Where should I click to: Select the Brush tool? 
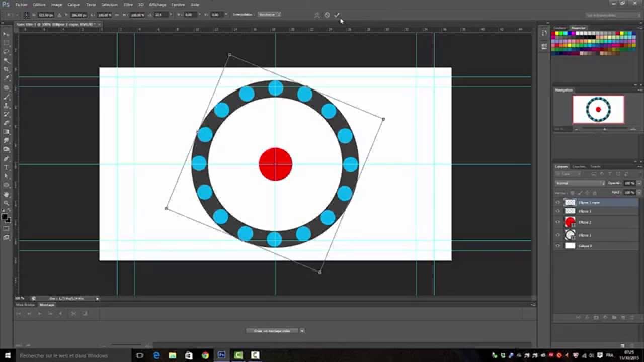click(7, 97)
